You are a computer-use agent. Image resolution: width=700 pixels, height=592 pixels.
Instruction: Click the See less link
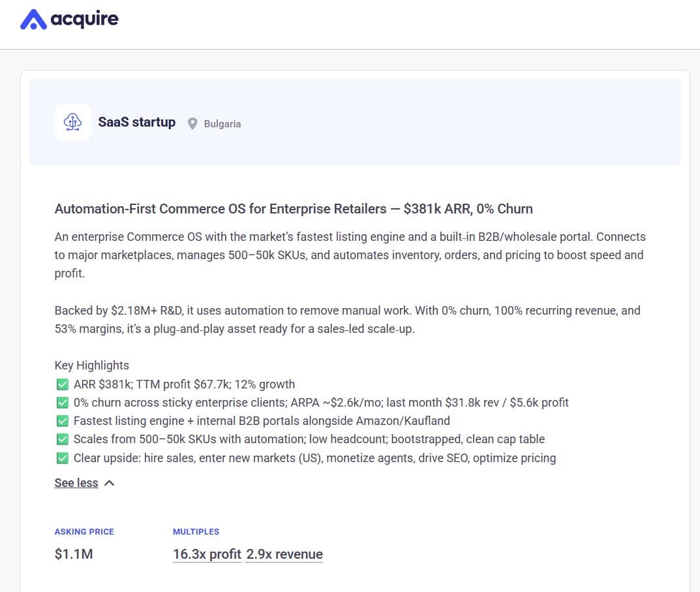(76, 483)
